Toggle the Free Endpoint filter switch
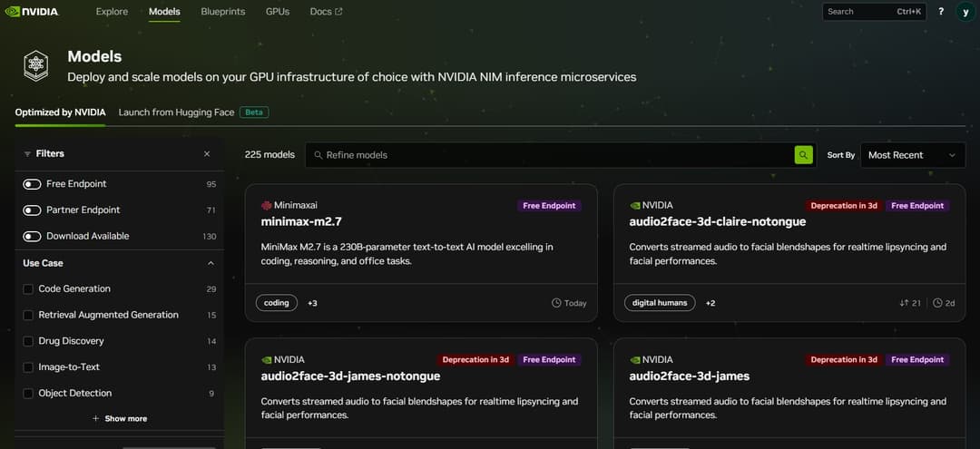The width and height of the screenshot is (980, 449). (32, 184)
